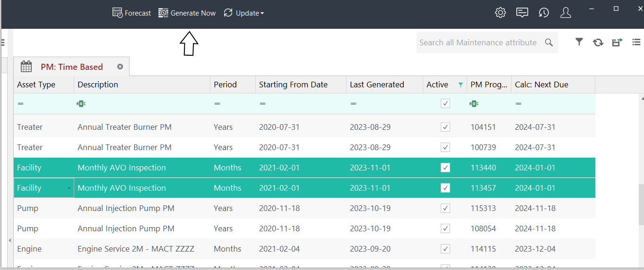Open the Active column filter funnel
The width and height of the screenshot is (644, 270).
[x=461, y=85]
